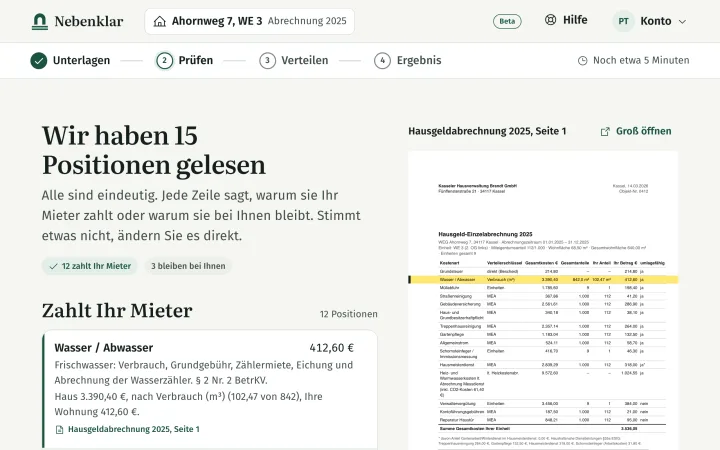720x450 pixels.
Task: Click the step 4 circle icon
Action: click(382, 61)
